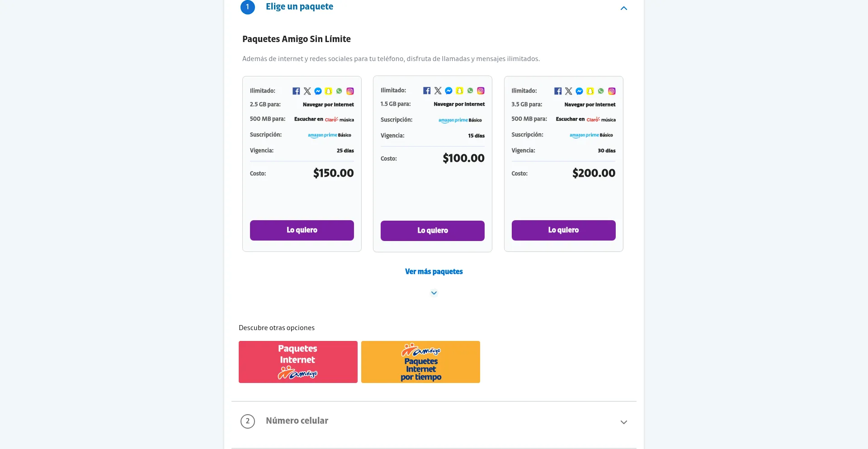
Task: Click WhatsApp icon in $100.00 package
Action: coord(470,91)
